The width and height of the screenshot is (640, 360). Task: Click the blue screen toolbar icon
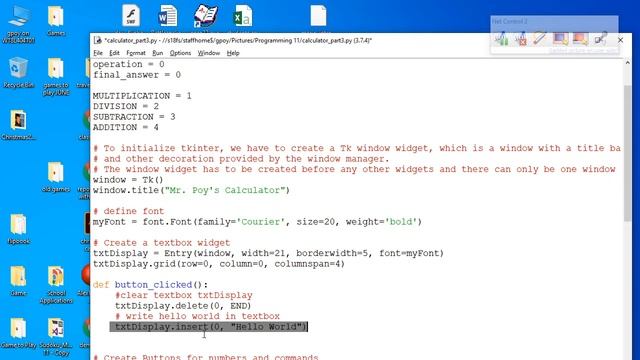coord(561,38)
